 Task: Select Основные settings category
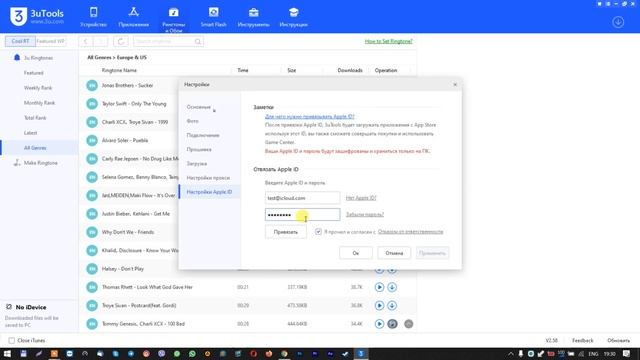[198, 107]
